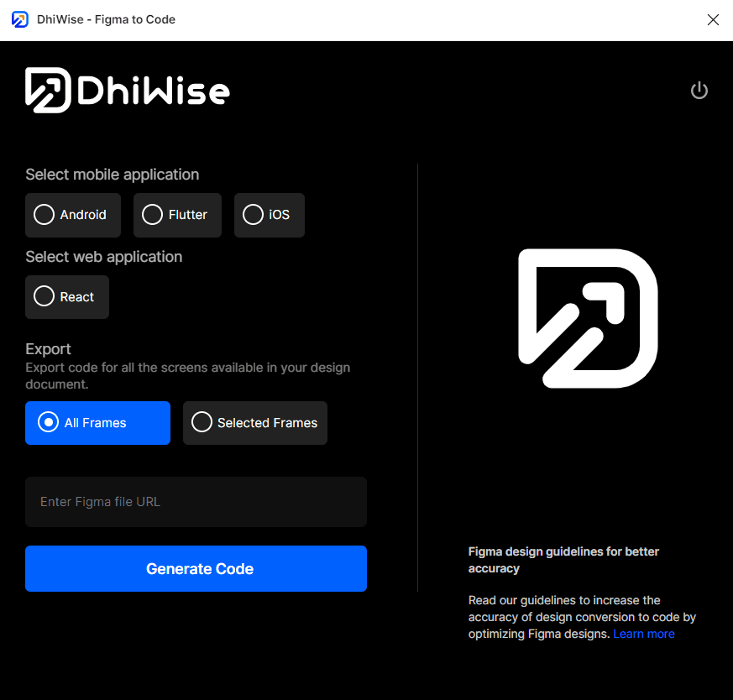Choose the Selected Frames export option

point(255,423)
